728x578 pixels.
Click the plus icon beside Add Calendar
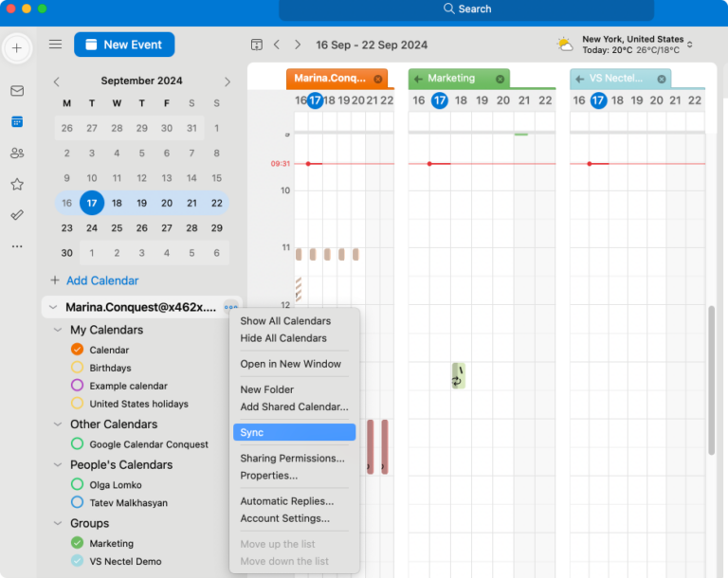point(55,280)
